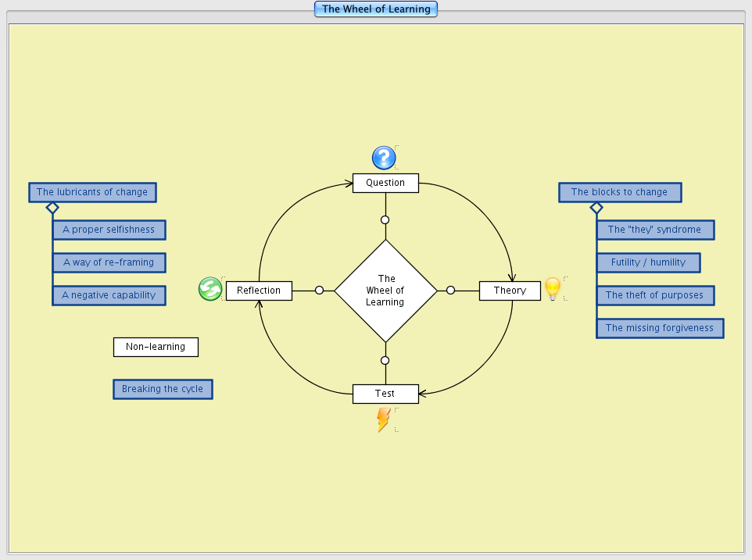This screenshot has width=752, height=560.
Task: Open the Breaking the cycle topic
Action: (x=163, y=389)
